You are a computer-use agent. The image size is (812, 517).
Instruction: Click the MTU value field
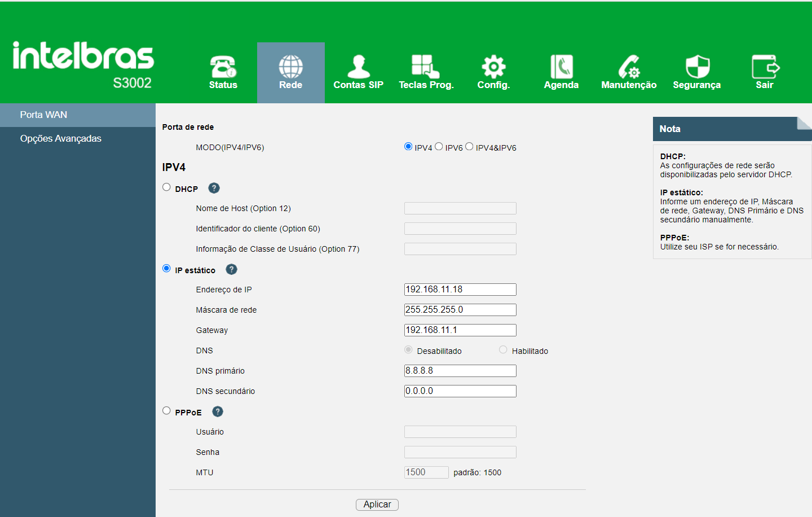click(426, 472)
